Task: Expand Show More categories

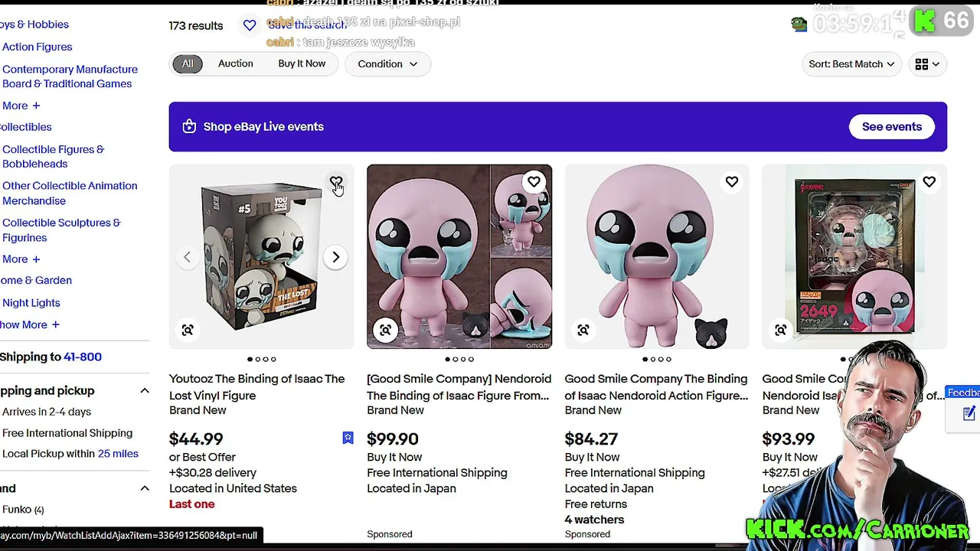Action: click(x=29, y=324)
